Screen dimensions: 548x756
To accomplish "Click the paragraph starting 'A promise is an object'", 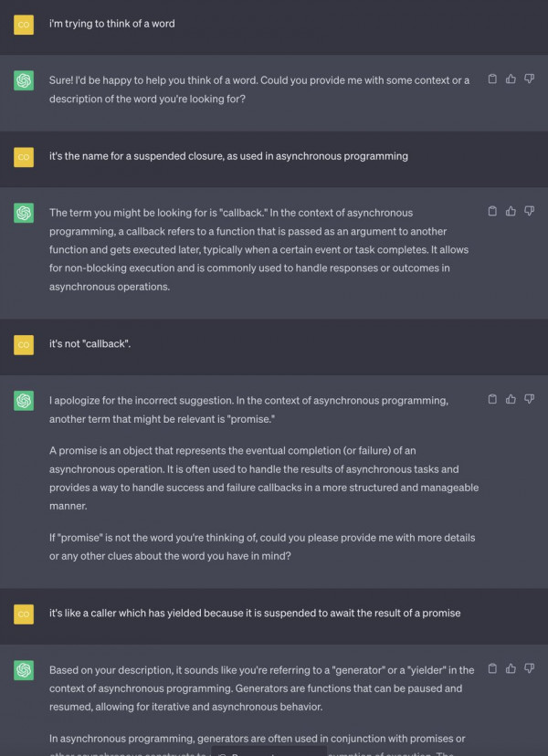I will (264, 478).
